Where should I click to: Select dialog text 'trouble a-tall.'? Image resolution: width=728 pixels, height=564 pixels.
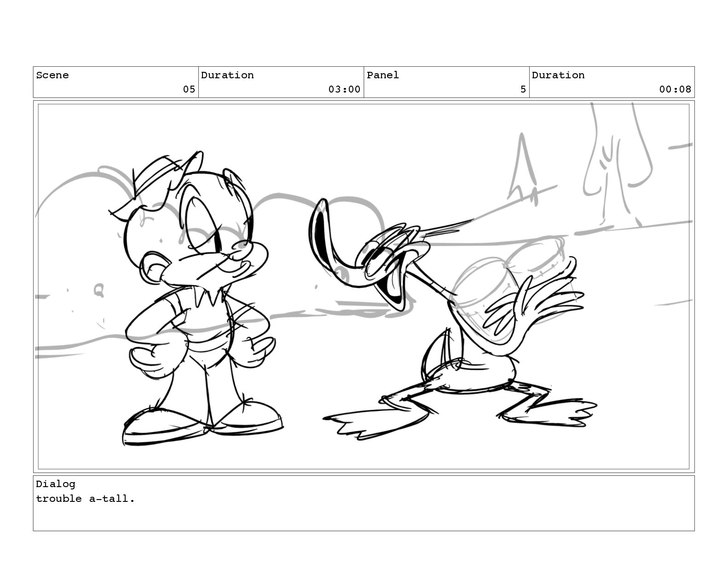pyautogui.click(x=86, y=499)
